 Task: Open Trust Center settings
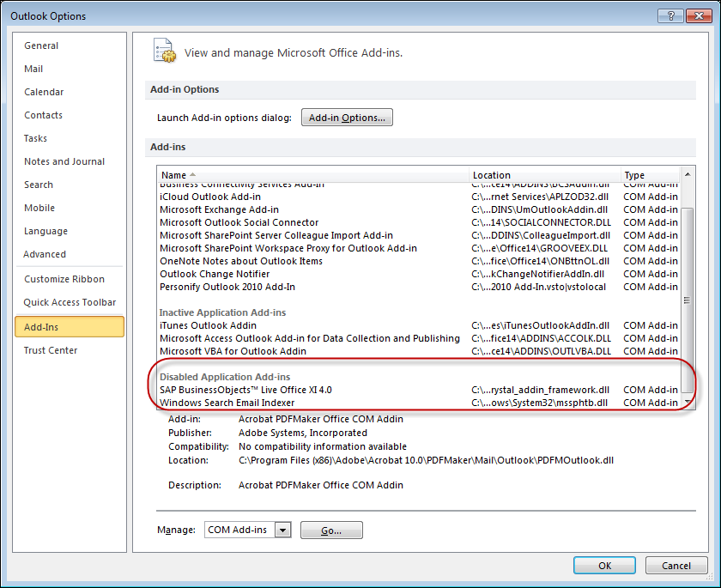(x=51, y=350)
